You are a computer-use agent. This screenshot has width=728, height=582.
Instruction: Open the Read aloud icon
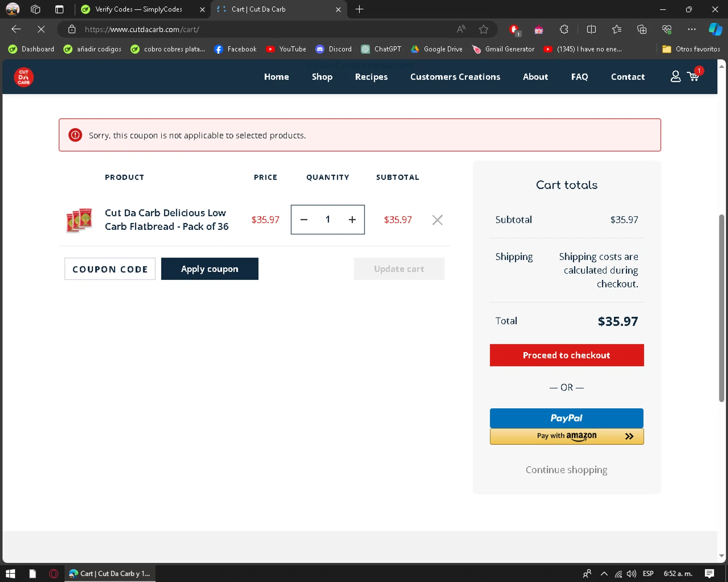(461, 29)
